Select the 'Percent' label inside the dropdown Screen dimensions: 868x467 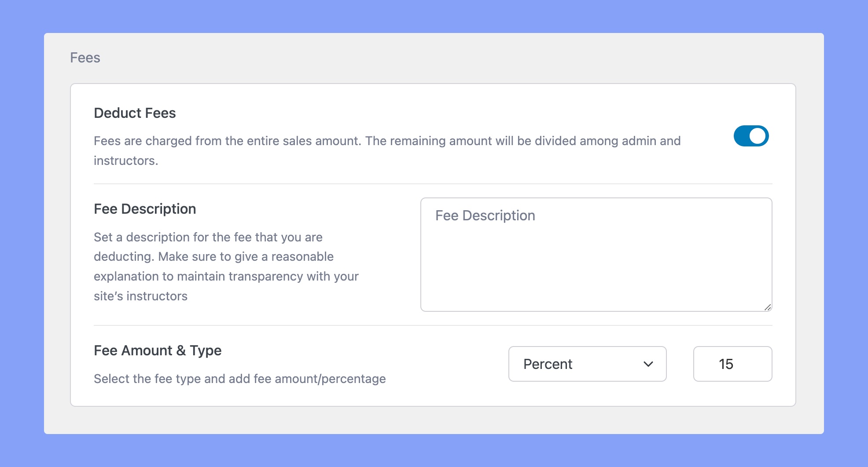point(548,364)
